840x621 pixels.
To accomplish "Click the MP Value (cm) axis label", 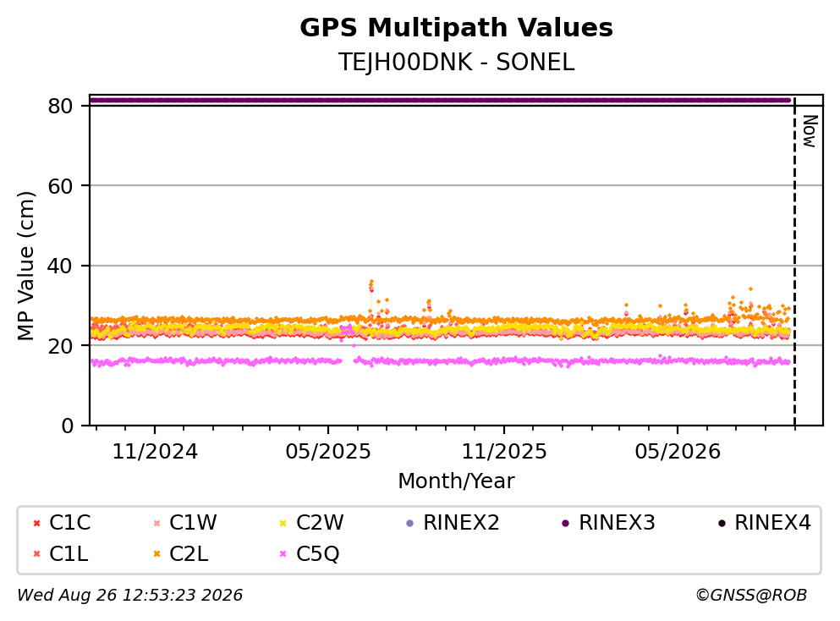I will [x=25, y=266].
